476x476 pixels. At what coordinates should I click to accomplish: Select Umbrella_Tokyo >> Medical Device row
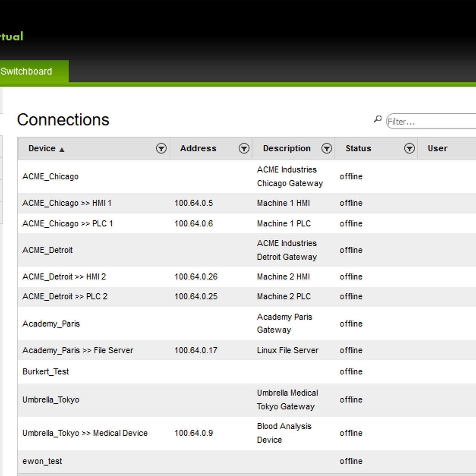coord(247,433)
